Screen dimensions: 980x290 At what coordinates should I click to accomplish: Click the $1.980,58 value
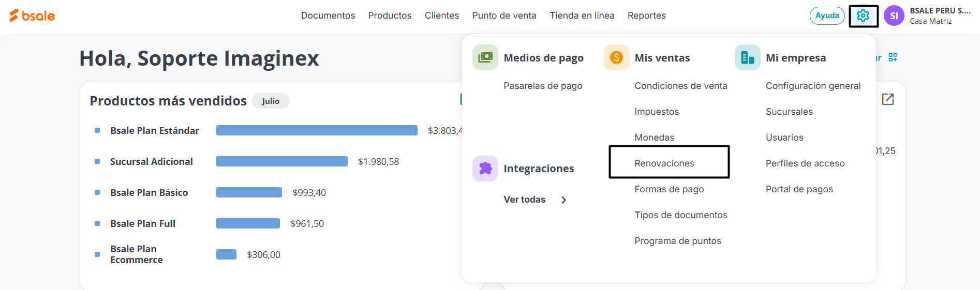click(x=379, y=162)
